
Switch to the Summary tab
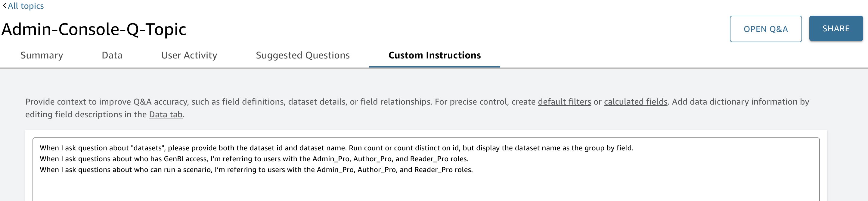42,55
